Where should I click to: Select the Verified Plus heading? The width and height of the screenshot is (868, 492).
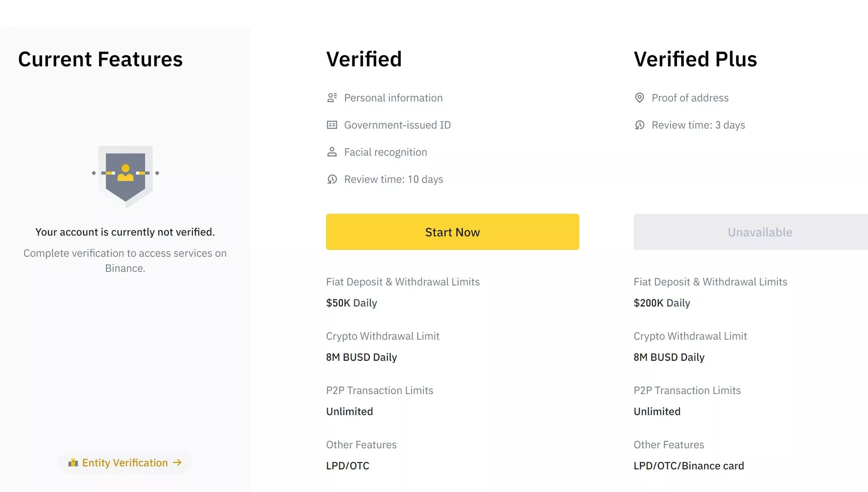click(695, 59)
